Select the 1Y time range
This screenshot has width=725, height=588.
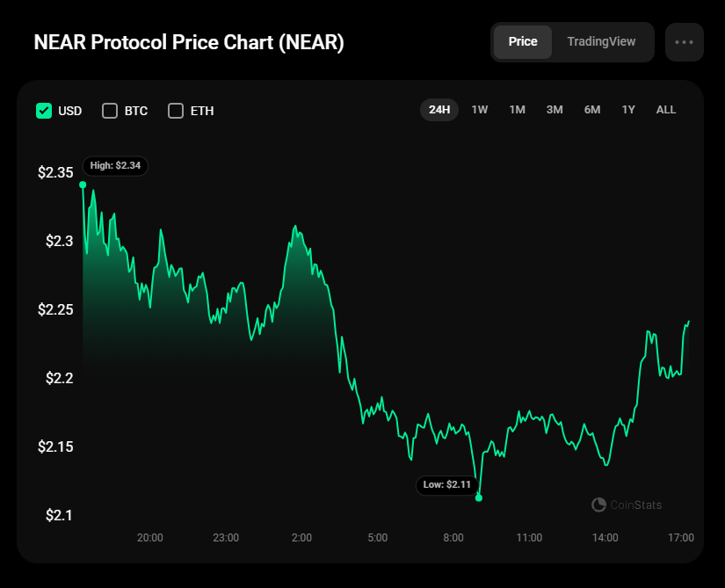[628, 110]
